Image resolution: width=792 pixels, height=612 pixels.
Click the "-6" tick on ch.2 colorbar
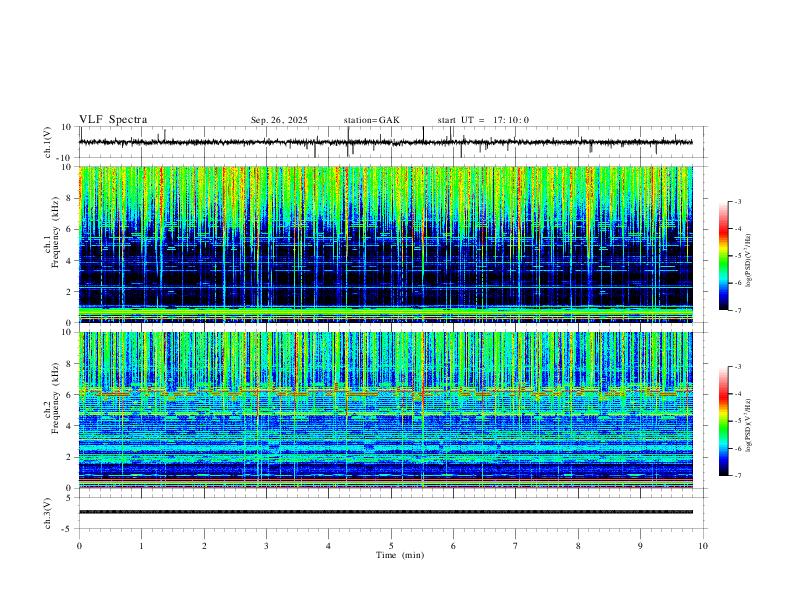pyautogui.click(x=738, y=448)
